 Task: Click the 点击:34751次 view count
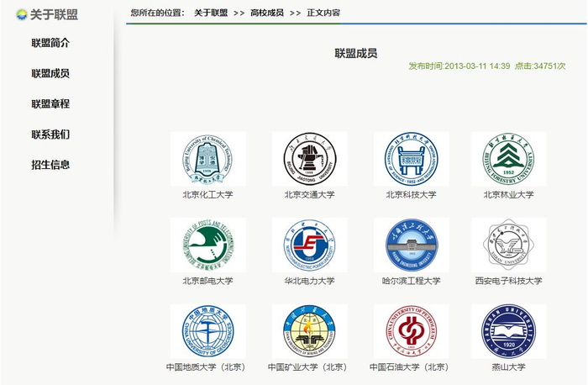(540, 66)
